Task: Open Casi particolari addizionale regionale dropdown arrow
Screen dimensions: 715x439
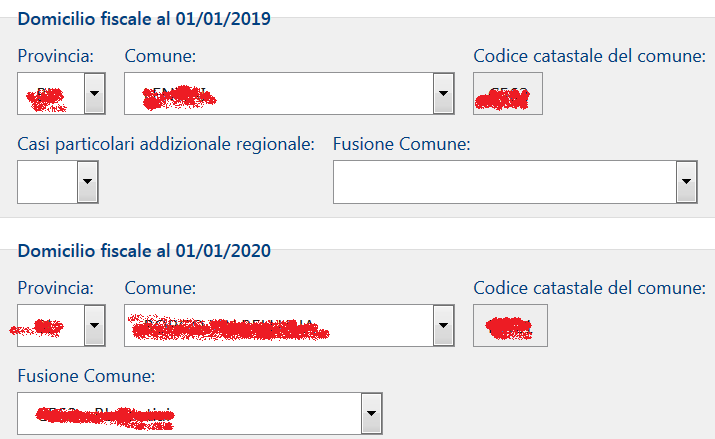Action: [x=87, y=182]
